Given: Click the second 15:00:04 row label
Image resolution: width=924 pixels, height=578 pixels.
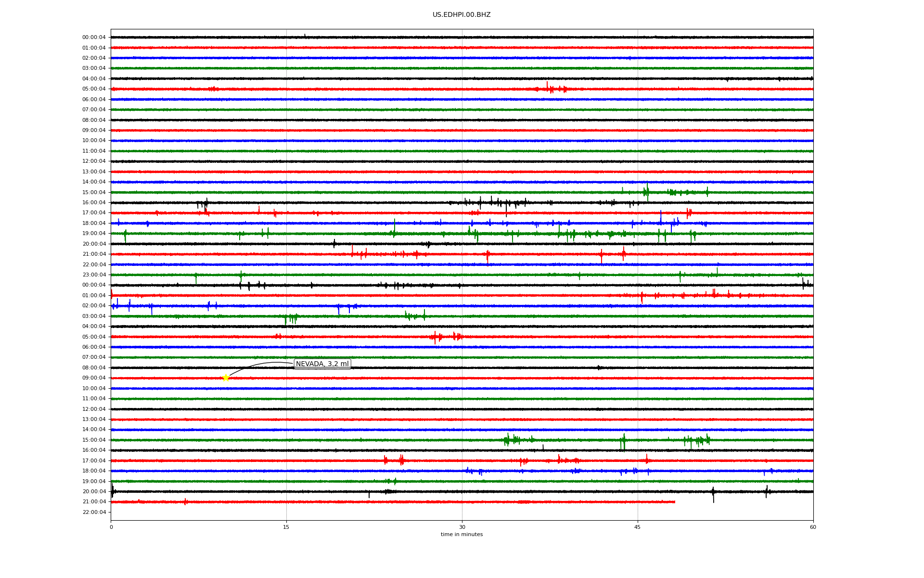Looking at the screenshot, I should (94, 440).
